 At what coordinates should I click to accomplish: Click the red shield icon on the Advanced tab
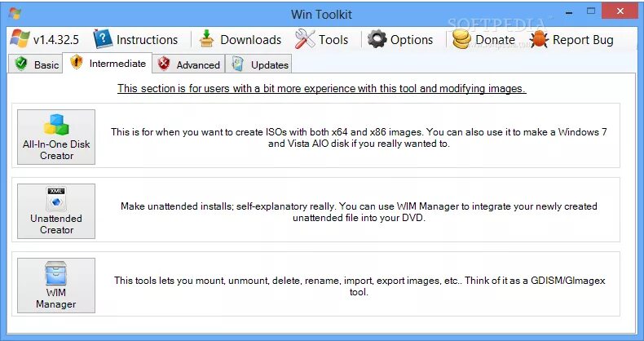(164, 64)
